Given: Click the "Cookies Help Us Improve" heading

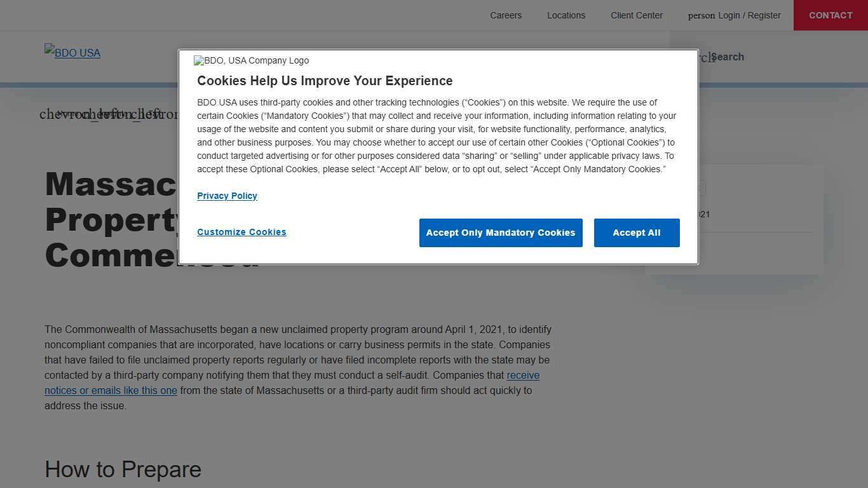Looking at the screenshot, I should point(325,81).
